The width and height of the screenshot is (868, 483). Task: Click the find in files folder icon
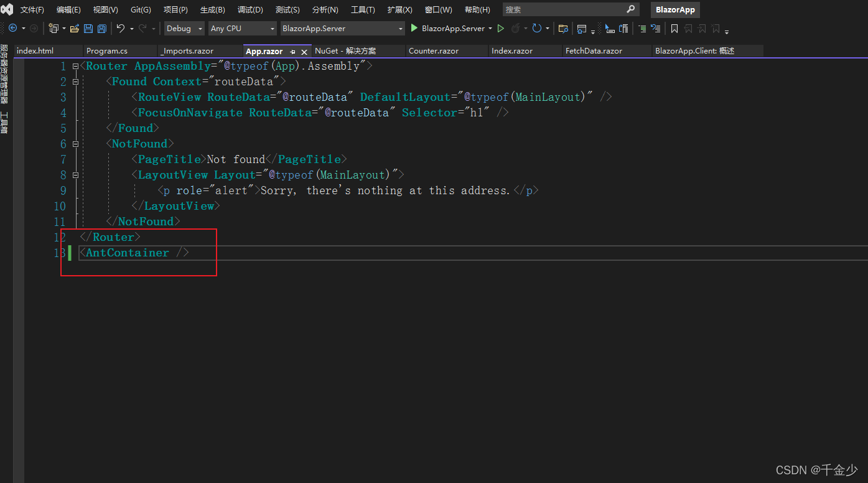point(563,29)
